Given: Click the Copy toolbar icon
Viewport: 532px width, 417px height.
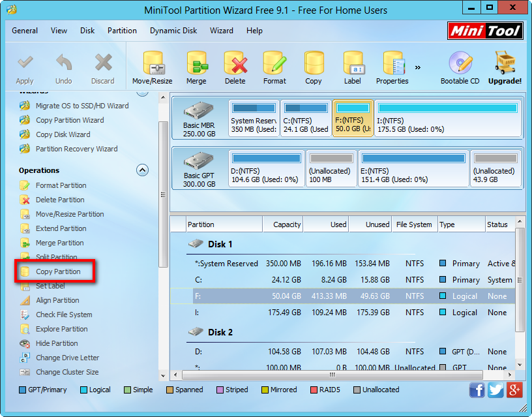Looking at the screenshot, I should [x=314, y=68].
